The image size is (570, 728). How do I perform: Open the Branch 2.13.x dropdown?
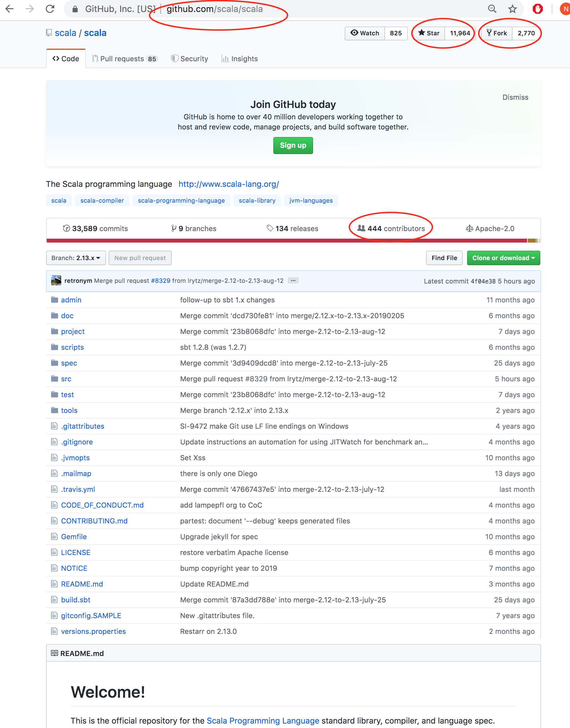point(76,258)
